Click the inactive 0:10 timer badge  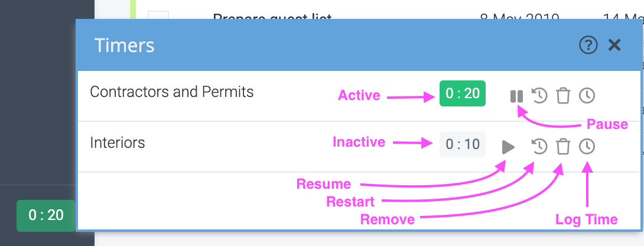coord(463,144)
